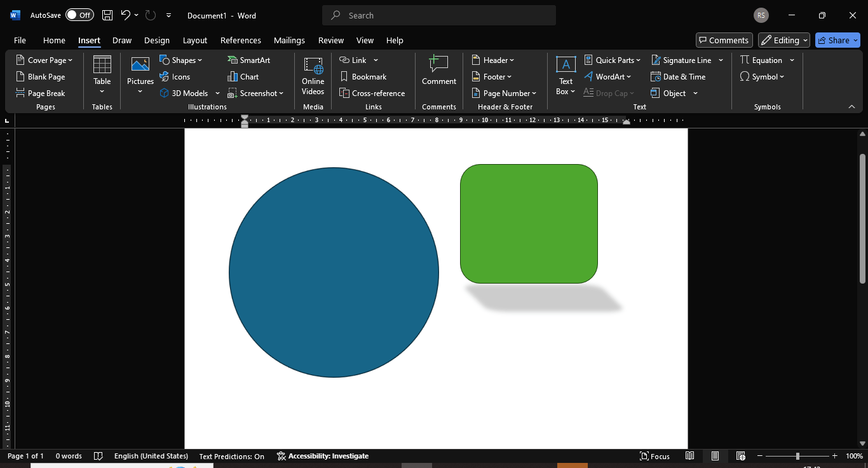Open the Editing mode button
Image resolution: width=868 pixels, height=468 pixels.
pos(784,40)
